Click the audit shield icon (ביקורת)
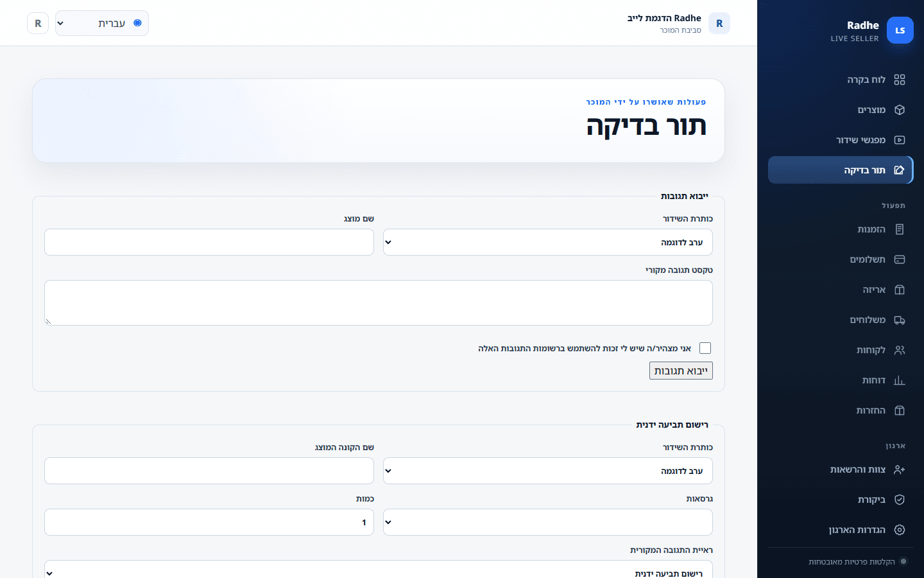Screen dimensions: 924x578 (900, 500)
